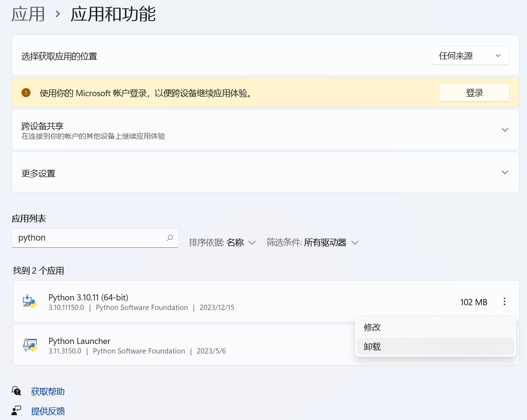Click the 102 MB size value

(x=473, y=302)
